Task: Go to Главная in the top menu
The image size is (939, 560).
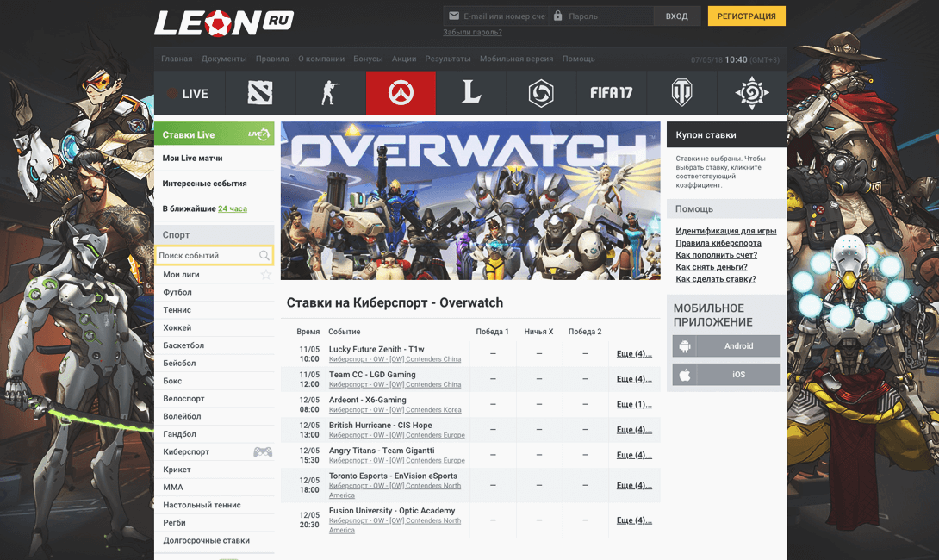Action: coord(177,59)
